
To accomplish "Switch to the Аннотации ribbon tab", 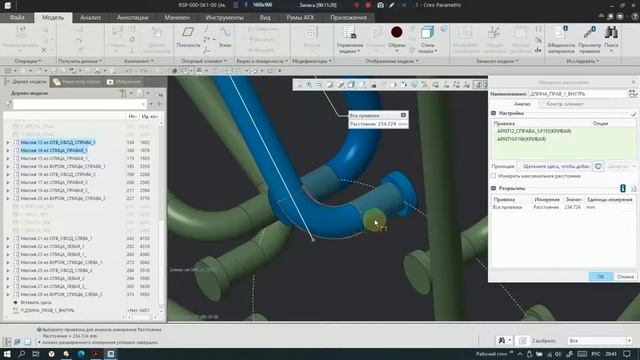I will click(x=133, y=18).
